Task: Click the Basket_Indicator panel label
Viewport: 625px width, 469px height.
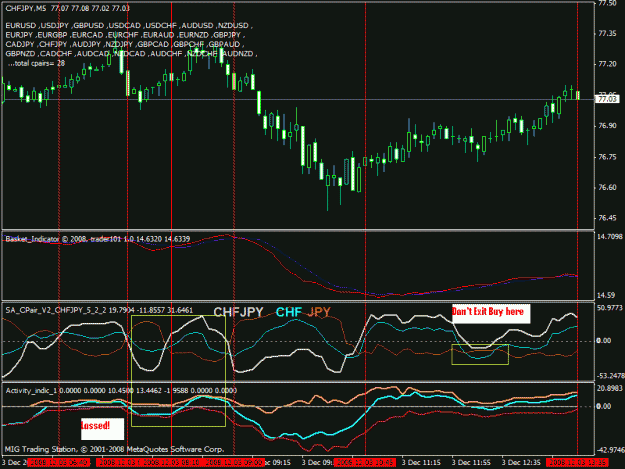Action: pos(98,239)
